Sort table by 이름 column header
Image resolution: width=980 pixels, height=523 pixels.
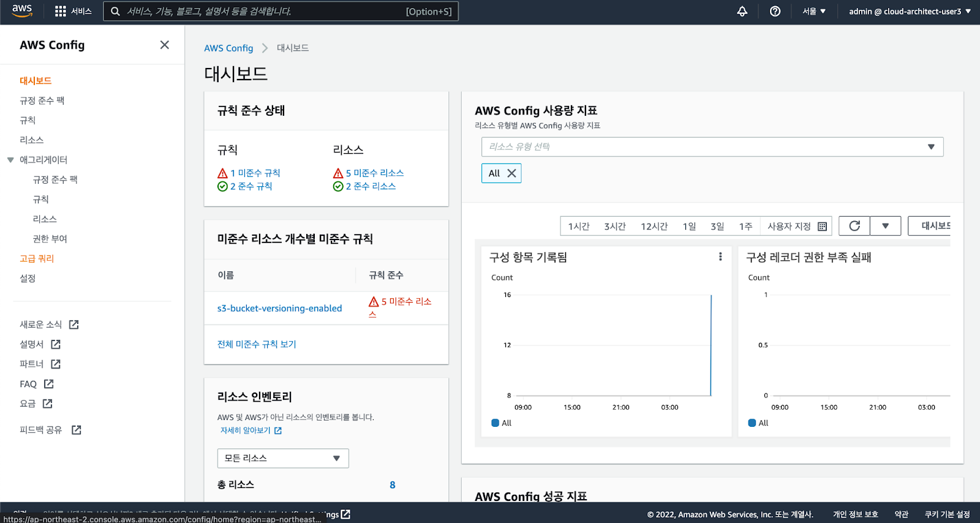[226, 275]
